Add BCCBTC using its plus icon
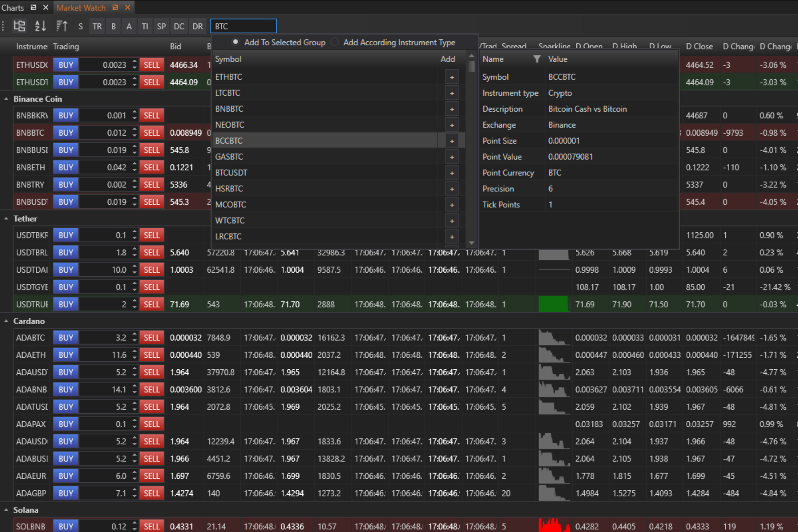798x532 pixels. 452,141
